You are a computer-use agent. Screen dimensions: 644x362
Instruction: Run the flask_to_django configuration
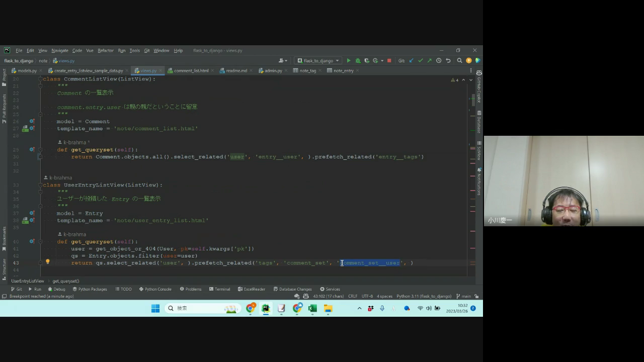(x=348, y=61)
